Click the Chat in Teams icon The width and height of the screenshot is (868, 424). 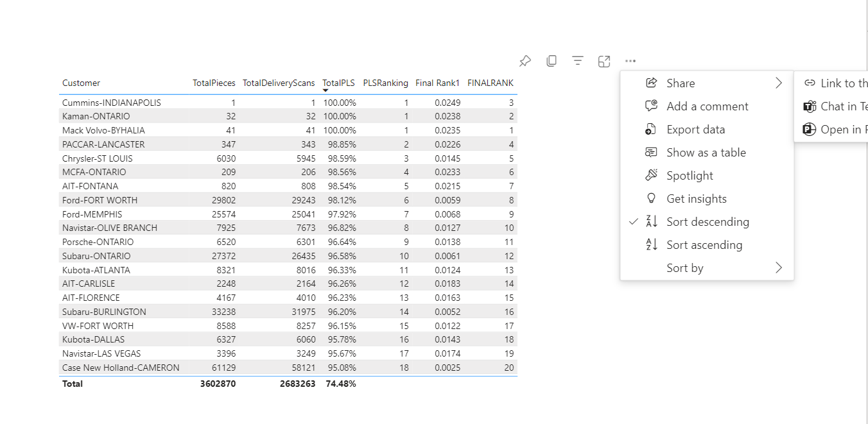[809, 106]
